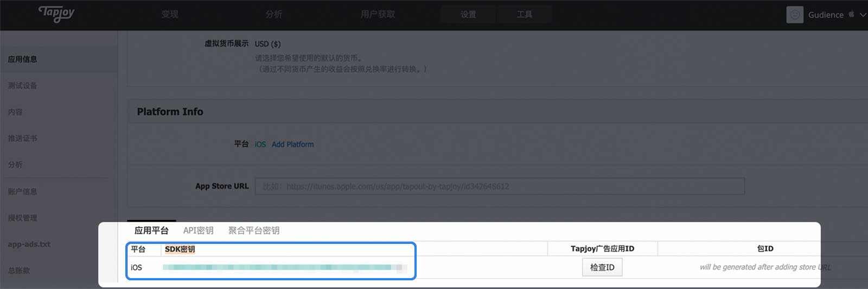Select 推送证书 in the sidebar
Screen dimensions: 868x289
click(x=23, y=138)
